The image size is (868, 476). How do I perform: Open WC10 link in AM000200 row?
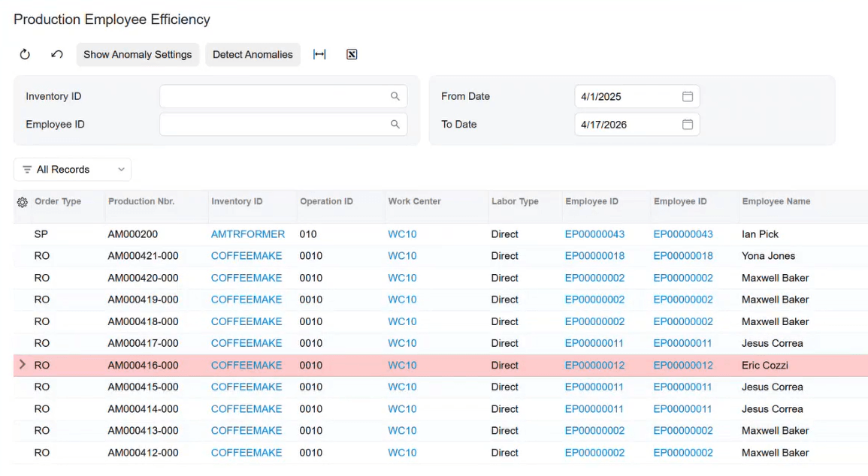(403, 234)
